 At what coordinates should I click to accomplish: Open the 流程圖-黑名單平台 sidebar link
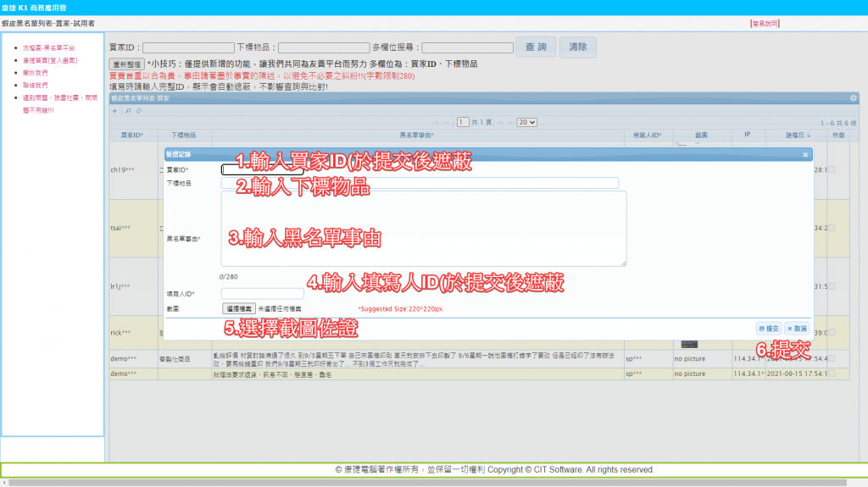click(x=48, y=48)
